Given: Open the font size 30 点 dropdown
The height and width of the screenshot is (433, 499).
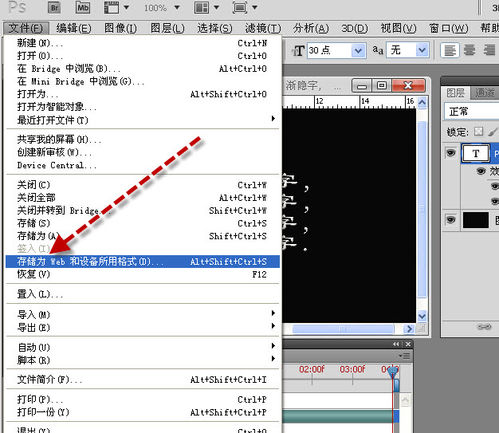Looking at the screenshot, I should (x=358, y=51).
